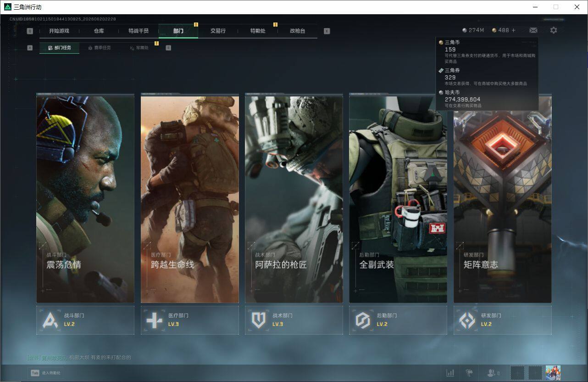Click the E next-tab key icon

click(x=327, y=31)
